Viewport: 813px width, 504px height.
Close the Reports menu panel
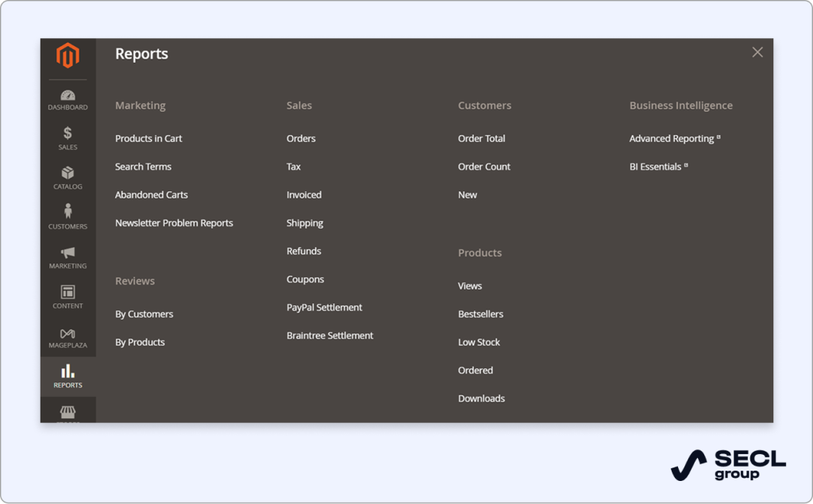click(757, 52)
